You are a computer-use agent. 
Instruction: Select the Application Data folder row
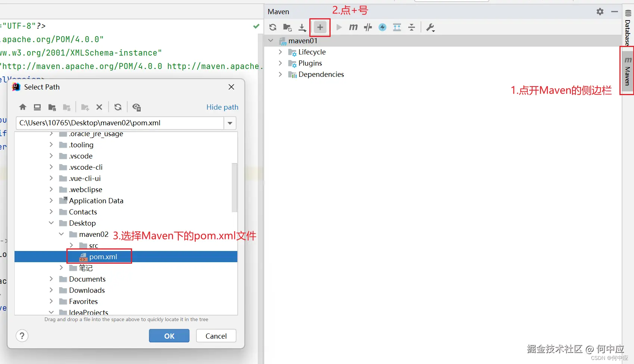126,201
